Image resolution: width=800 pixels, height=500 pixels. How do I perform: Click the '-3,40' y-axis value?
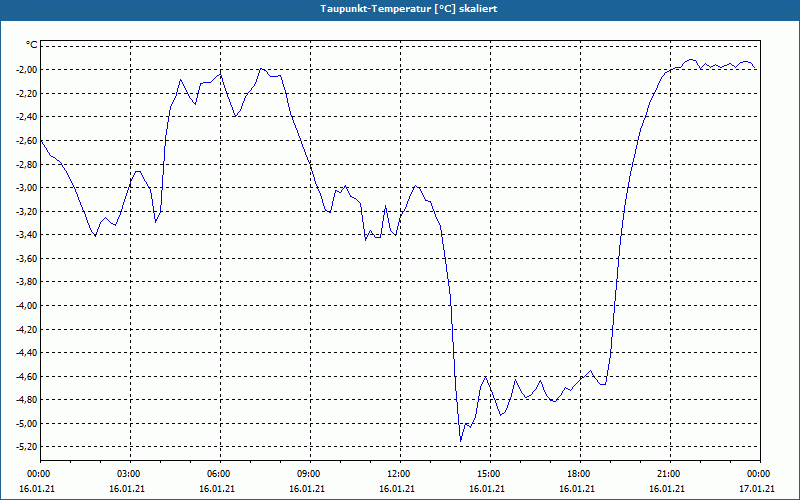click(x=27, y=235)
